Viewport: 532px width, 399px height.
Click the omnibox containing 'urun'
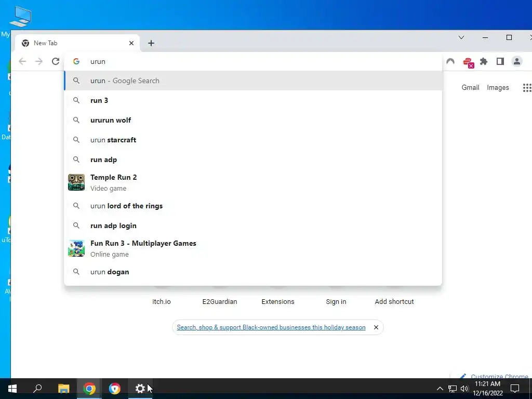[253, 61]
